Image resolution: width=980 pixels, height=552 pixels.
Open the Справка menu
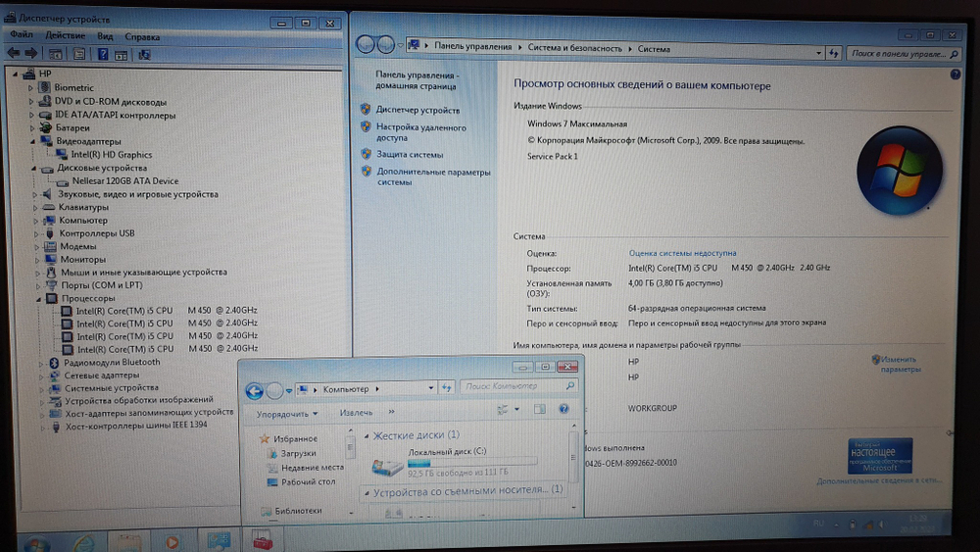[142, 37]
